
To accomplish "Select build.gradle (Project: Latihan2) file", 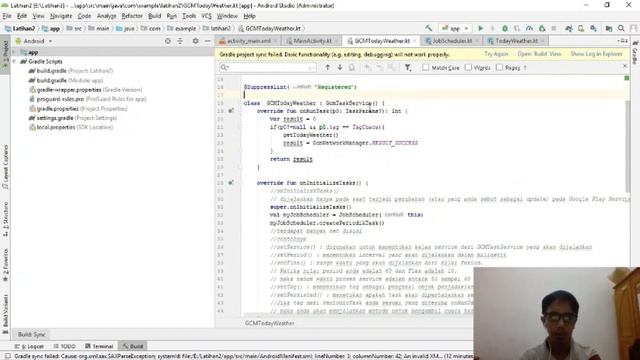I will coord(71,71).
